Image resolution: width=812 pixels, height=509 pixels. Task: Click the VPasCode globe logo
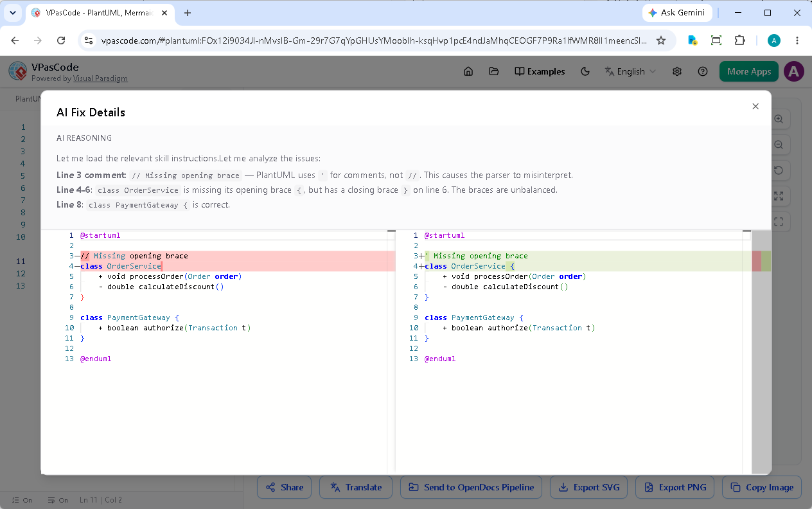[18, 71]
